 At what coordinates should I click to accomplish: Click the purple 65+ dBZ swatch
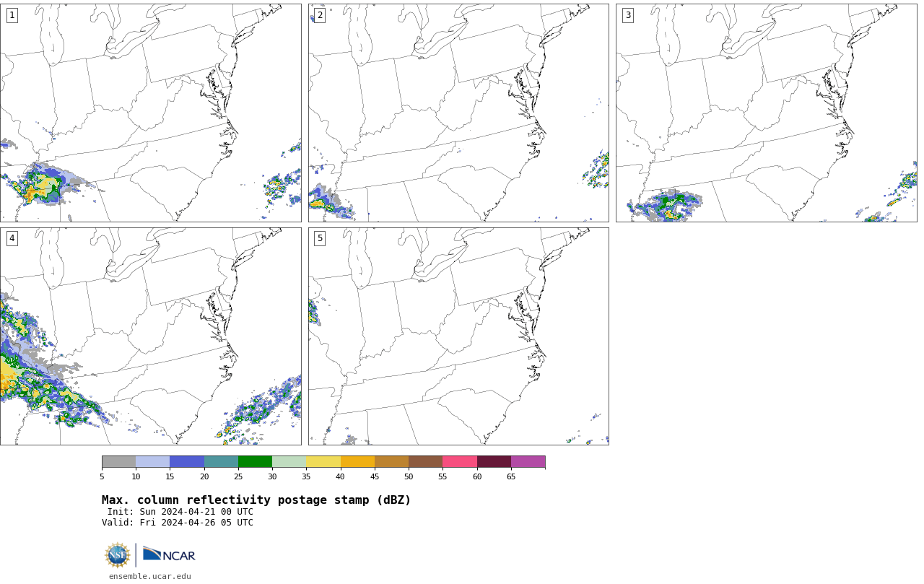528,462
